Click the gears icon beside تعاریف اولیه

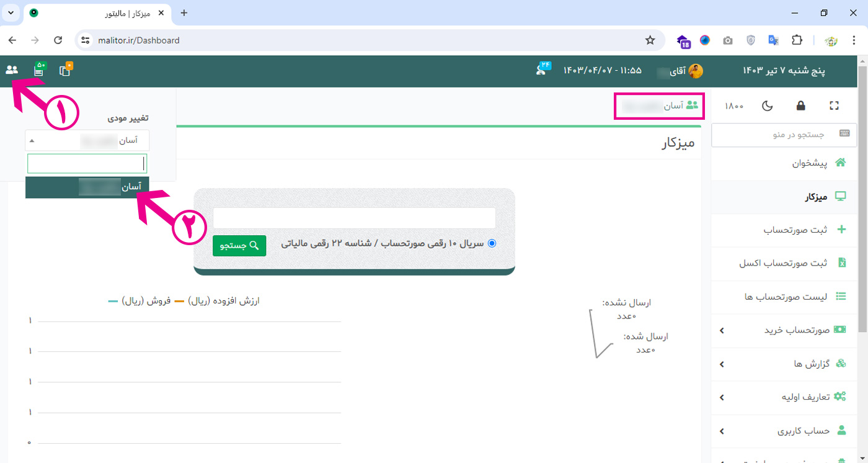[x=840, y=397]
